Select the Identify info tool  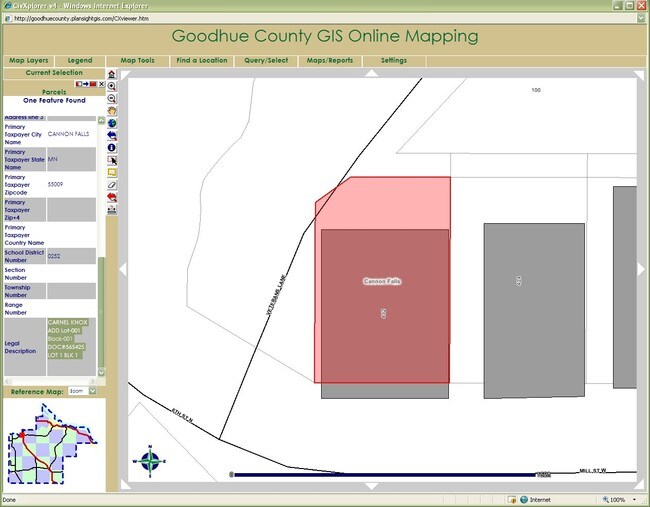pos(112,147)
